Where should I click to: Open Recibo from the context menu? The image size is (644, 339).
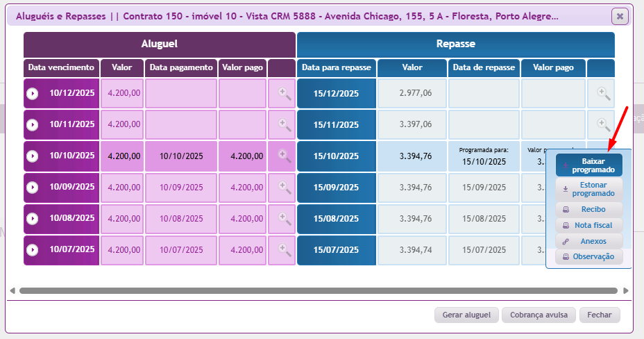(x=588, y=209)
